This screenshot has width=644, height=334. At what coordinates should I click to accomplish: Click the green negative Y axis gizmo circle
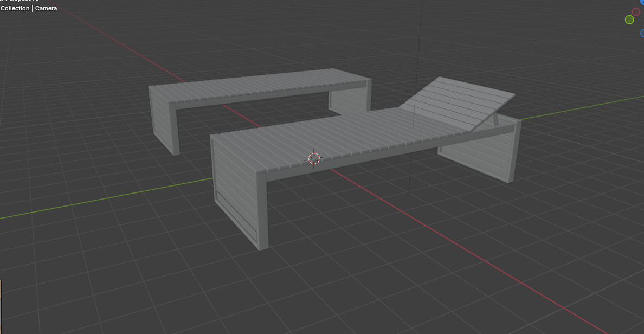tap(629, 20)
